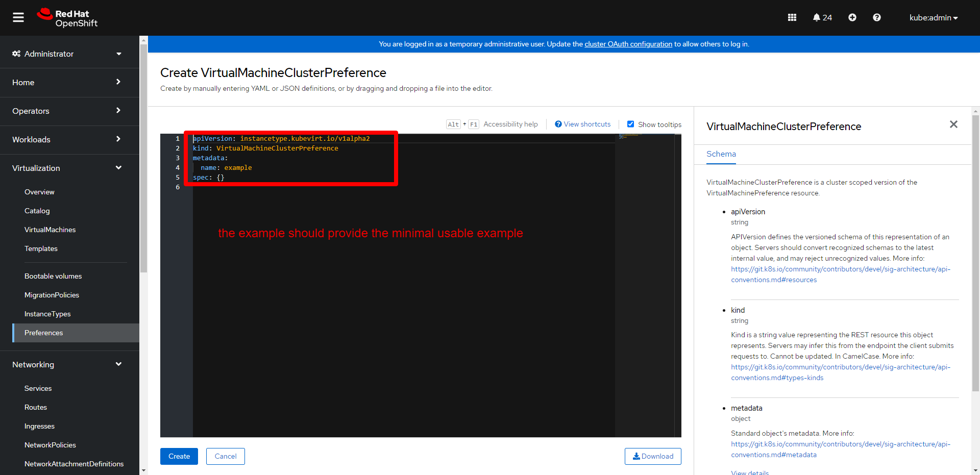980x475 pixels.
Task: Click the name: example line
Action: (226, 167)
